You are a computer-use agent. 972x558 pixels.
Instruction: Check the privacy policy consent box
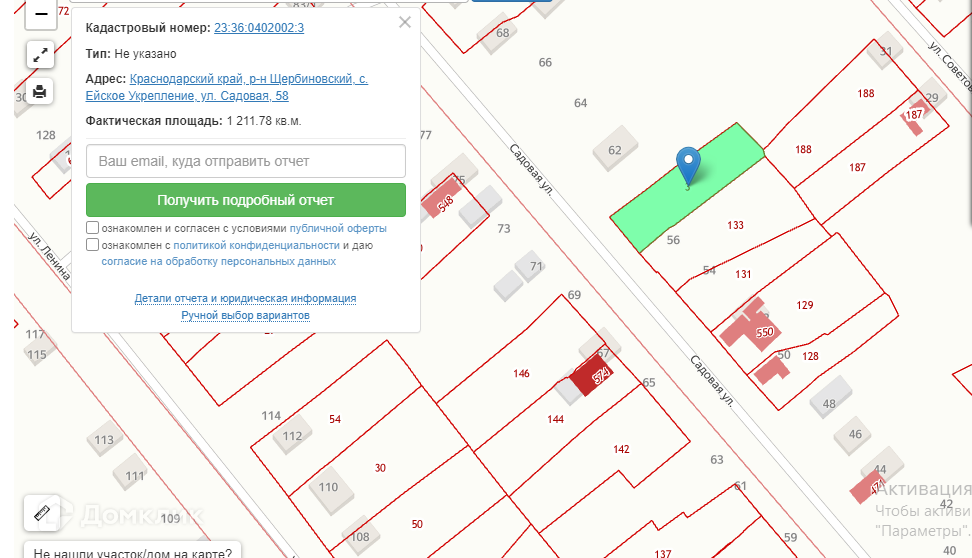tap(92, 244)
